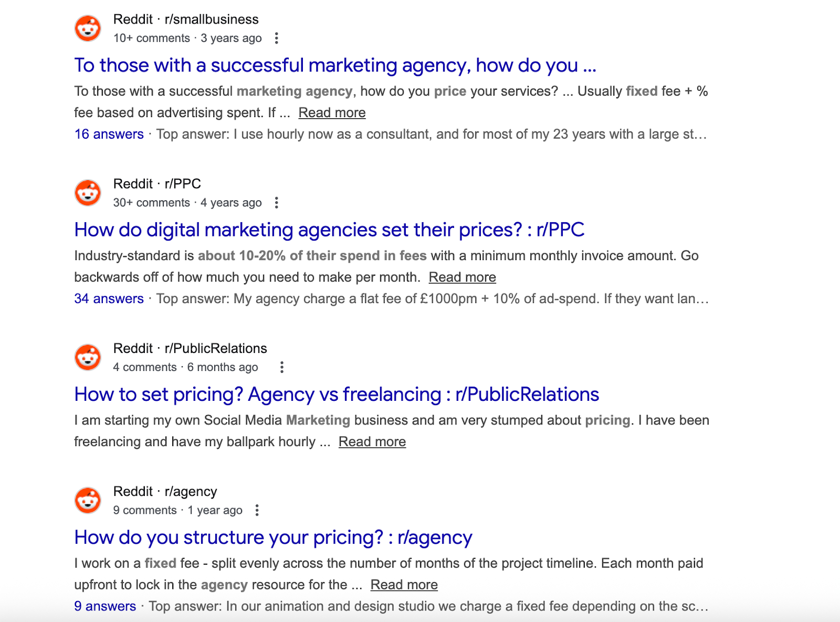The image size is (840, 622).
Task: Open the three-dot menu on the r/smallbusiness result
Action: (277, 38)
